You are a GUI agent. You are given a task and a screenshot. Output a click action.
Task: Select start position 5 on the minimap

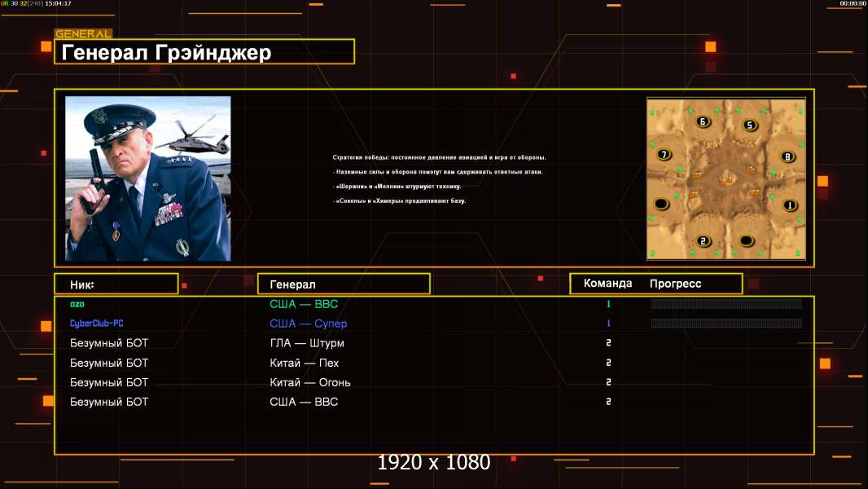pyautogui.click(x=750, y=126)
